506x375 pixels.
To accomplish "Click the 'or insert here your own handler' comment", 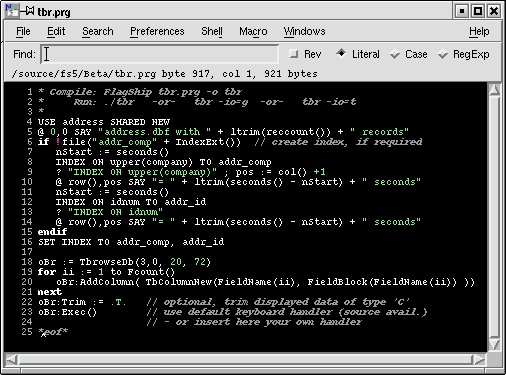I will coord(254,322).
